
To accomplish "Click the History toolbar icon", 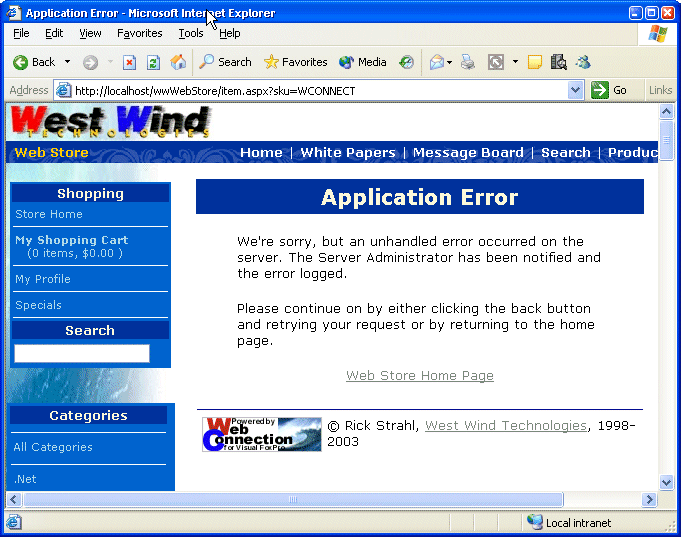I will pos(406,62).
